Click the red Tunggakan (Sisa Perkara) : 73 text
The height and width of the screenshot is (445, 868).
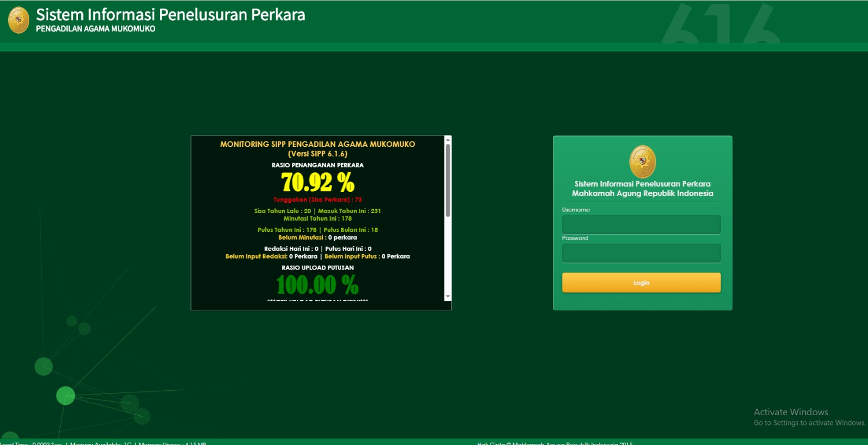click(x=318, y=200)
